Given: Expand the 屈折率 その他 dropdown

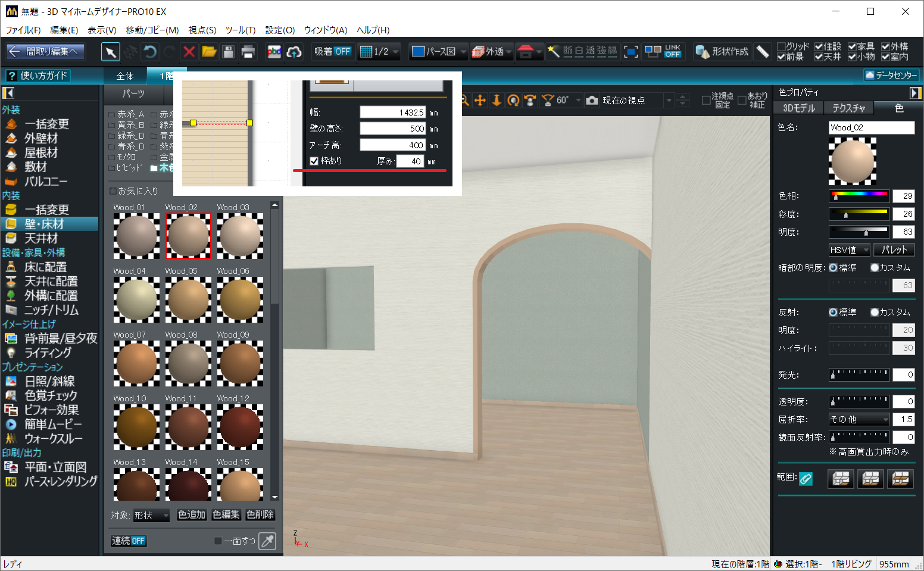Looking at the screenshot, I should pos(859,420).
